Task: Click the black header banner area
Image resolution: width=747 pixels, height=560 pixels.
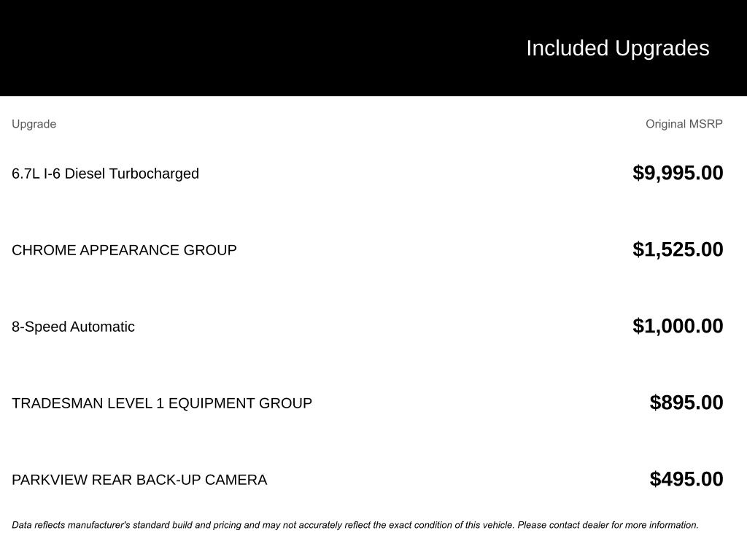Action: (373, 48)
